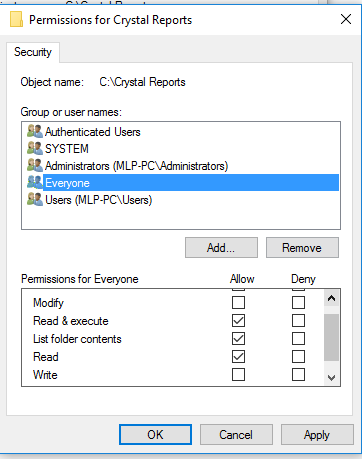Click the SYSTEM group icon
Image resolution: width=362 pixels, height=459 pixels.
pos(35,148)
